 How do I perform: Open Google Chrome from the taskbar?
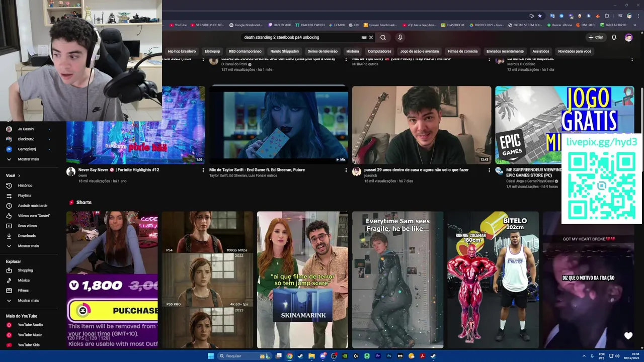pyautogui.click(x=289, y=356)
